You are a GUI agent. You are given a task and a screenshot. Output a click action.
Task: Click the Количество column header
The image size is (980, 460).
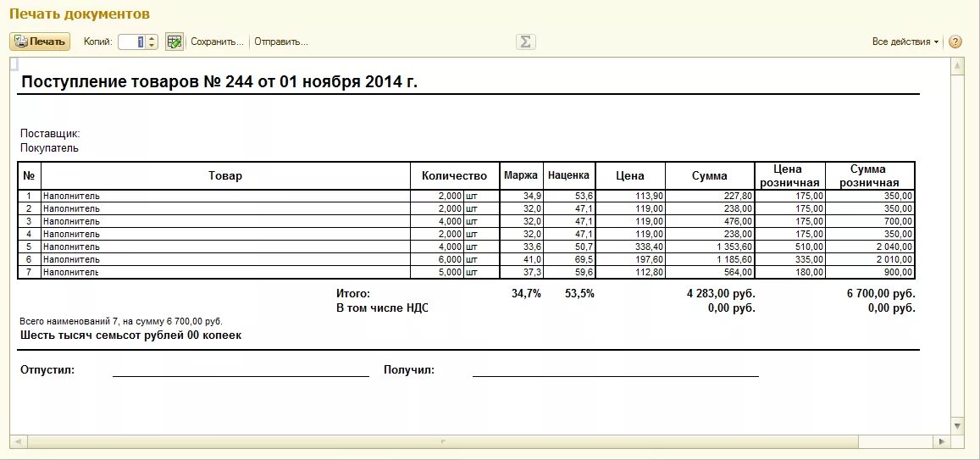(454, 175)
